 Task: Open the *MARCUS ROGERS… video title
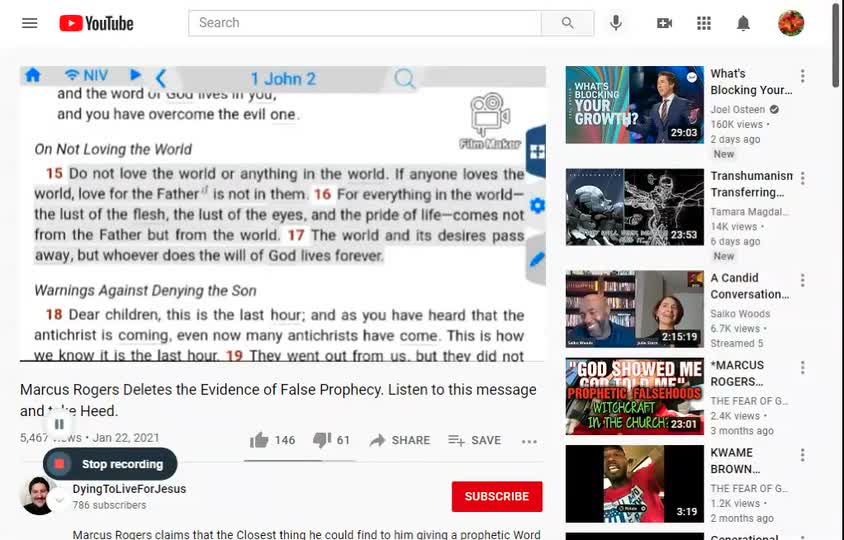pyautogui.click(x=737, y=373)
